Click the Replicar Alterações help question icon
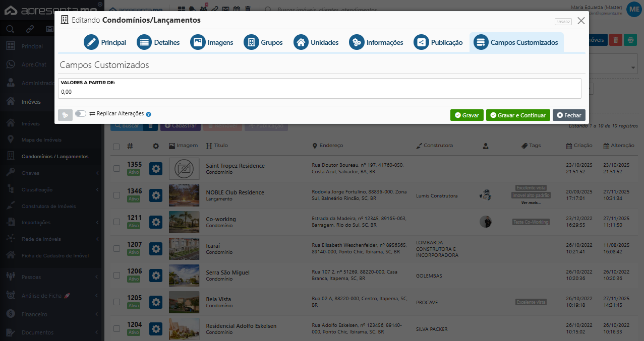The image size is (644, 341). tap(149, 114)
